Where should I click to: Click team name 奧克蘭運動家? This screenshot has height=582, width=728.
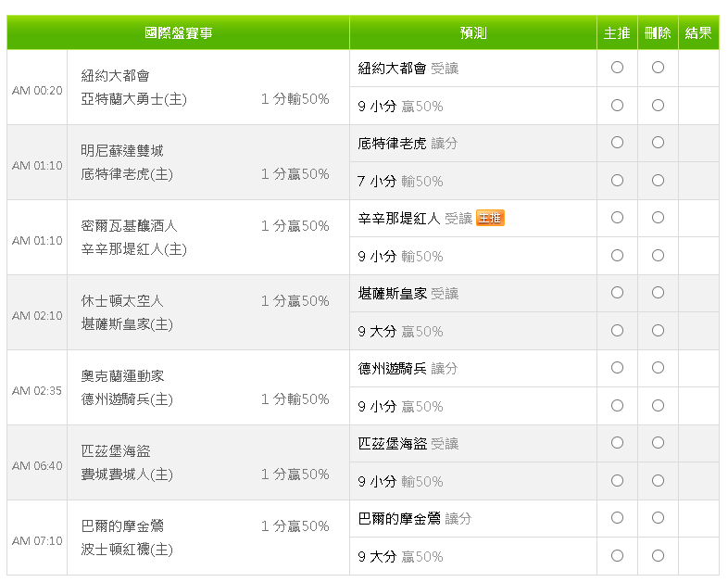(122, 375)
